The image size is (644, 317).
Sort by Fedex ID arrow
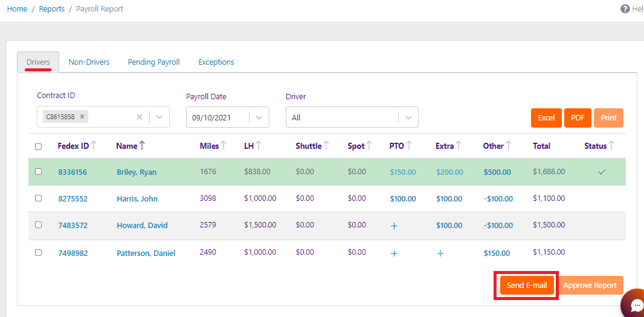(94, 146)
